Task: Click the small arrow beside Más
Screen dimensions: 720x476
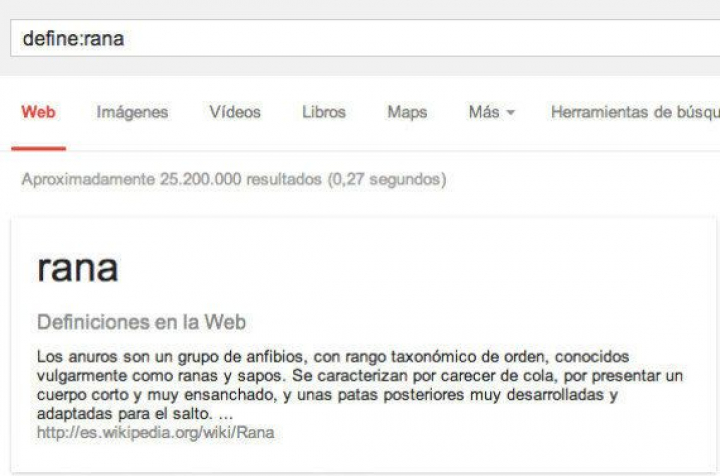Action: 510,113
